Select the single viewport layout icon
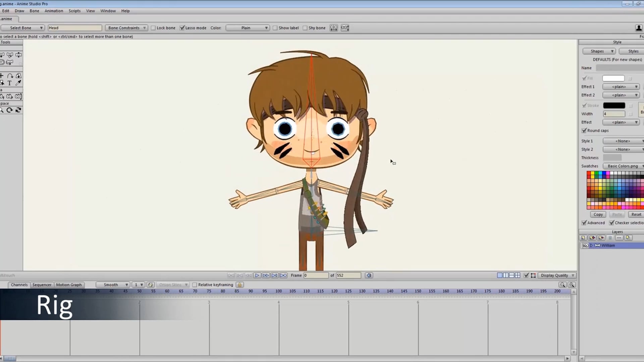The width and height of the screenshot is (644, 362). point(500,275)
